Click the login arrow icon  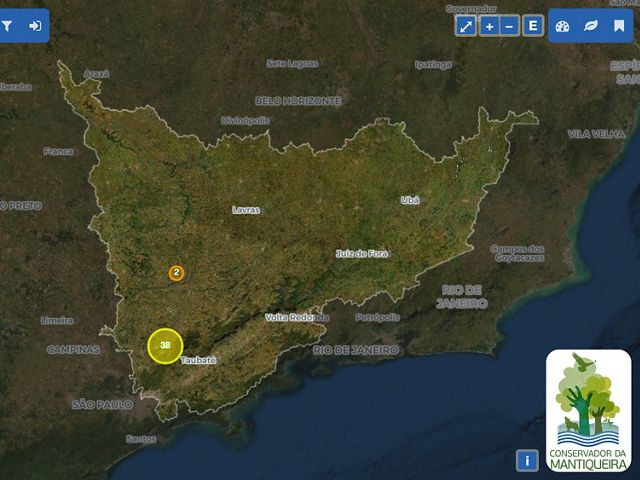tap(35, 26)
